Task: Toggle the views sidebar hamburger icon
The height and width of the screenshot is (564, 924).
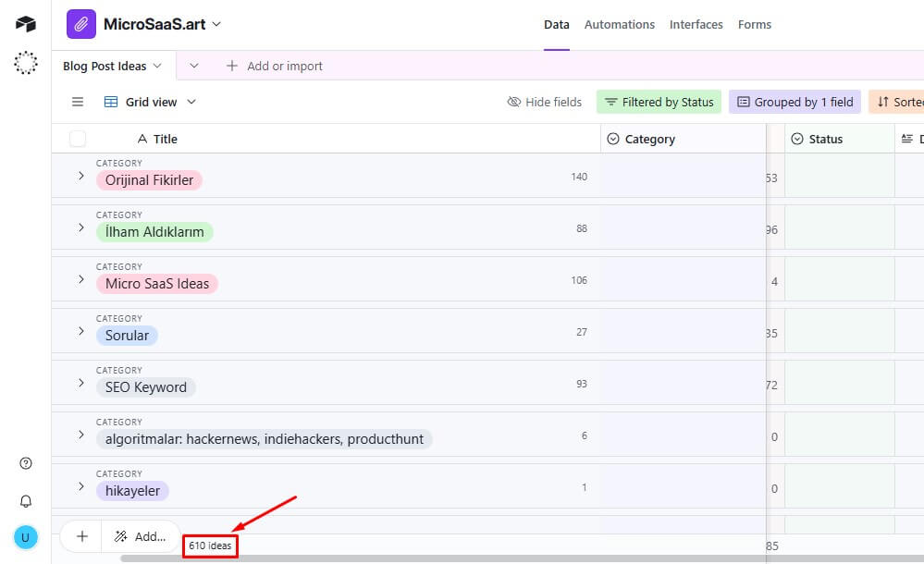Action: (x=78, y=102)
